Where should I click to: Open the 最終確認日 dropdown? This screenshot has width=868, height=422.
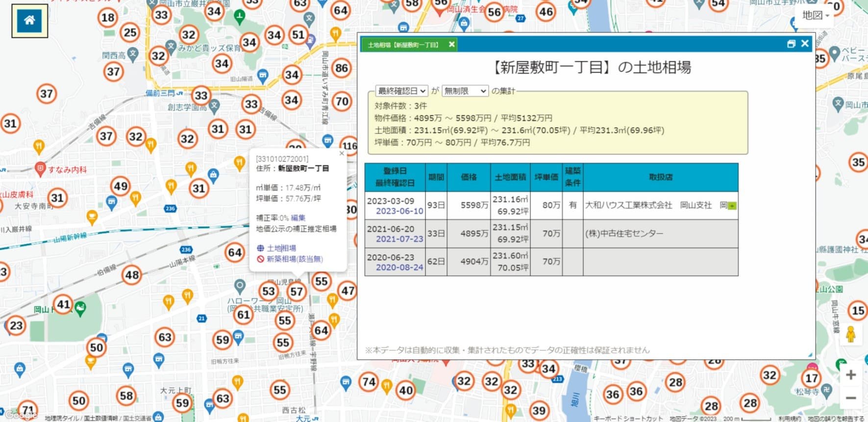tap(401, 91)
